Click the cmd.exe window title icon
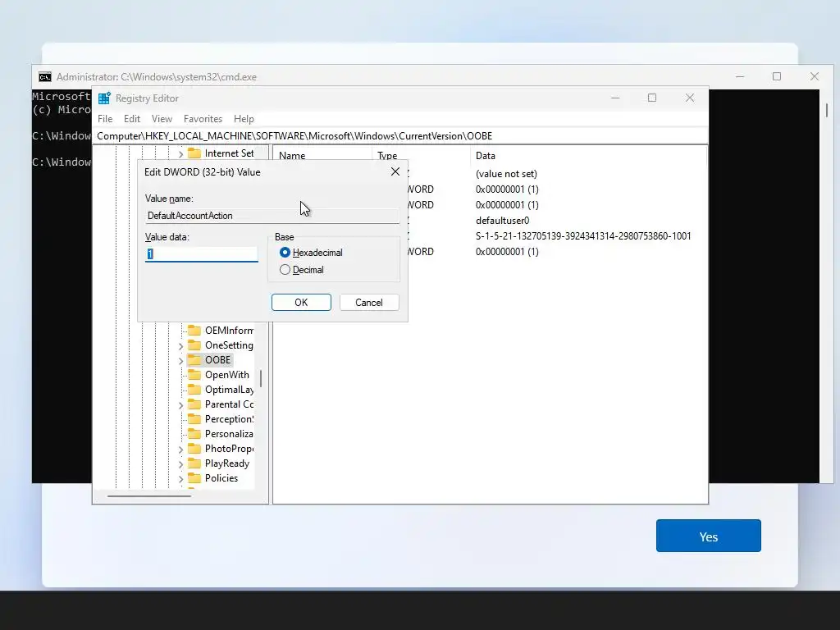This screenshot has height=630, width=840. [45, 77]
